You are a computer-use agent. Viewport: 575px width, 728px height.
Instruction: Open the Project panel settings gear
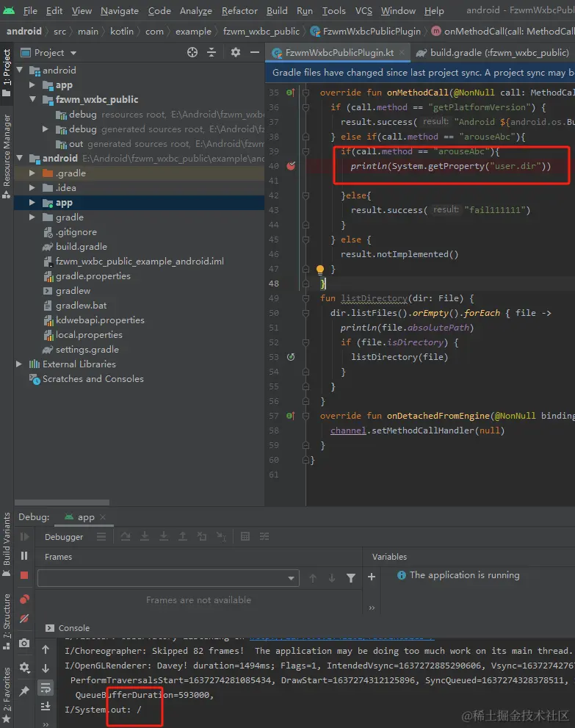pos(236,52)
